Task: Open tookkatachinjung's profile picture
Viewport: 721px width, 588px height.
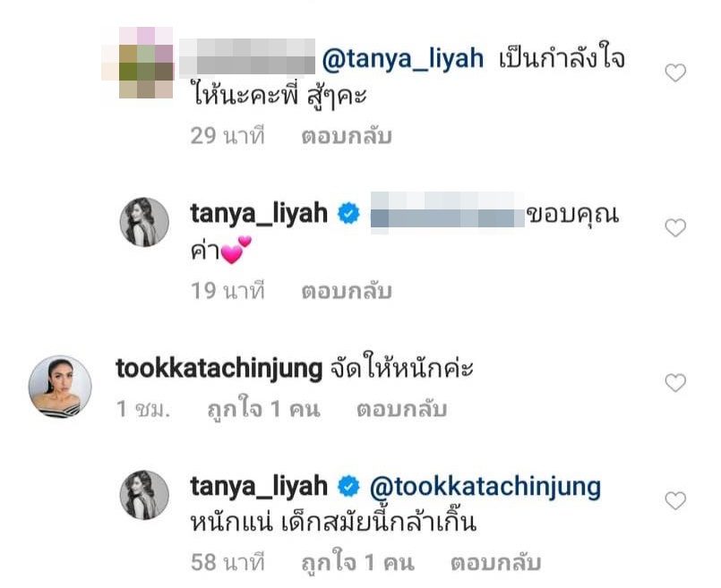Action: click(60, 387)
